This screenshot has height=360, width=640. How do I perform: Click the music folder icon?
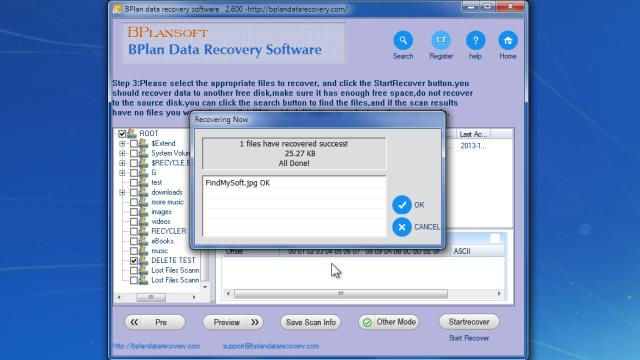point(143,251)
